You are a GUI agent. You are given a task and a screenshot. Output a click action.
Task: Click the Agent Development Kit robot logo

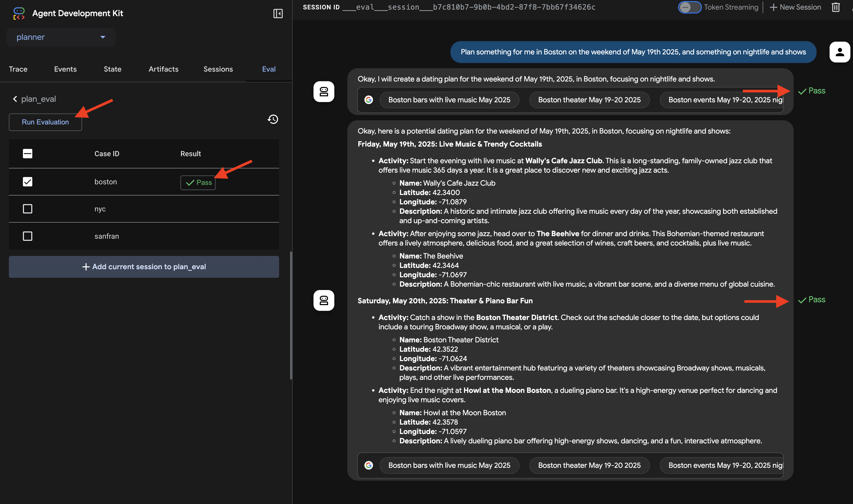click(19, 13)
